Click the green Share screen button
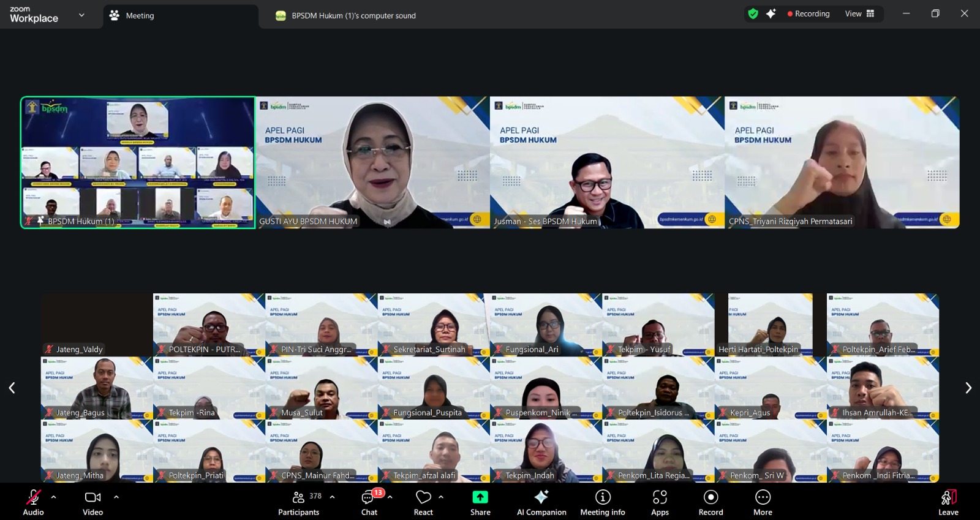This screenshot has width=980, height=520. [480, 502]
